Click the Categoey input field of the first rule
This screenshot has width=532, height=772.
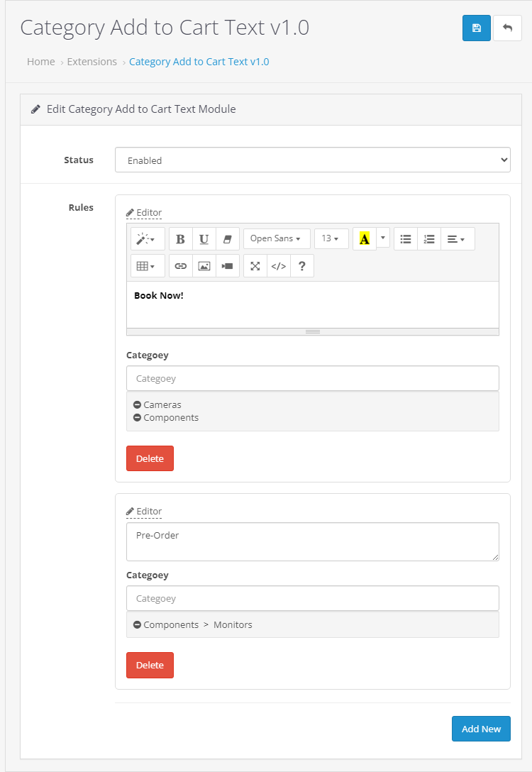click(x=312, y=377)
